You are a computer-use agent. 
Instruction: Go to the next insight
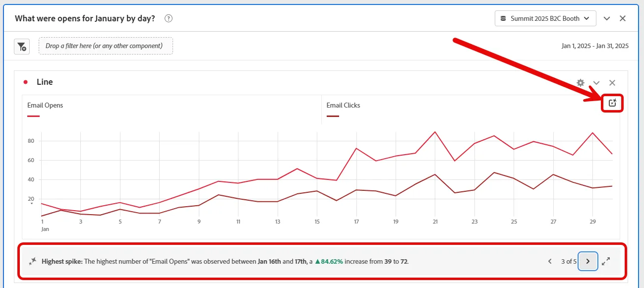(x=588, y=261)
